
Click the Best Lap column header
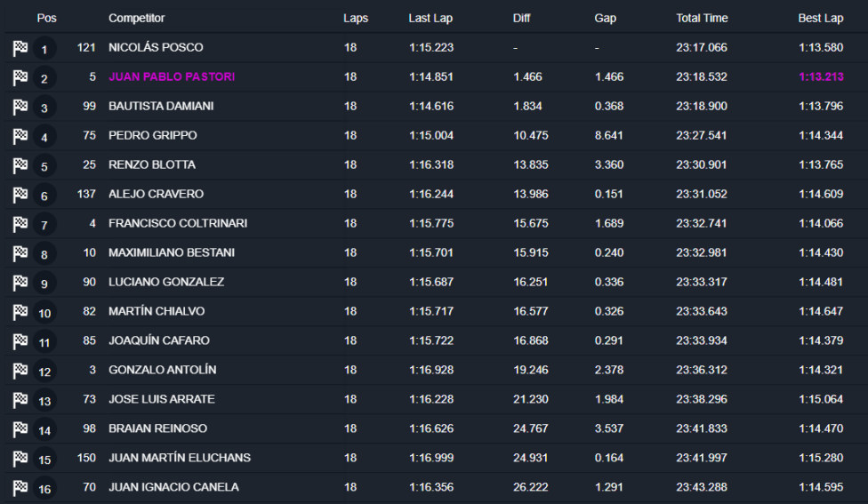click(x=820, y=18)
